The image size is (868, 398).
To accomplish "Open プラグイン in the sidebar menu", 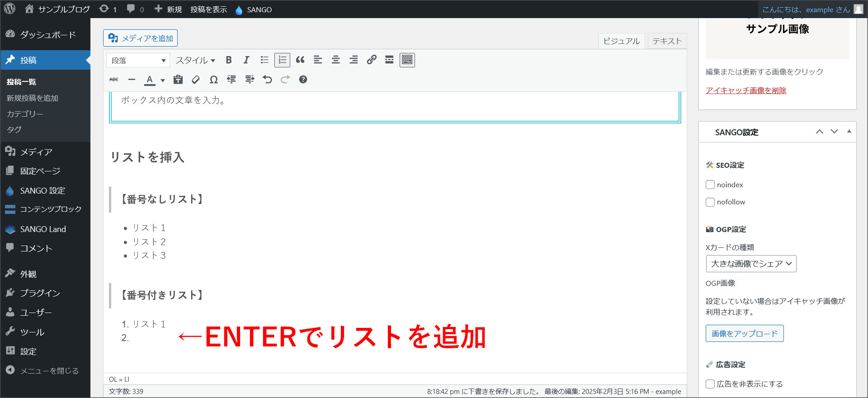I will (40, 293).
